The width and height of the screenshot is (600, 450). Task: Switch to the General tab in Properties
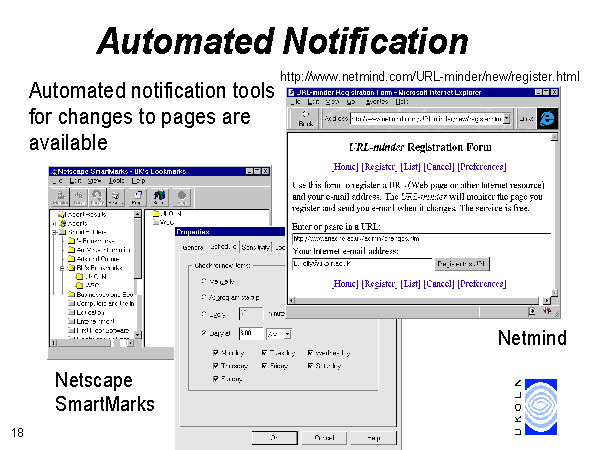tap(192, 247)
